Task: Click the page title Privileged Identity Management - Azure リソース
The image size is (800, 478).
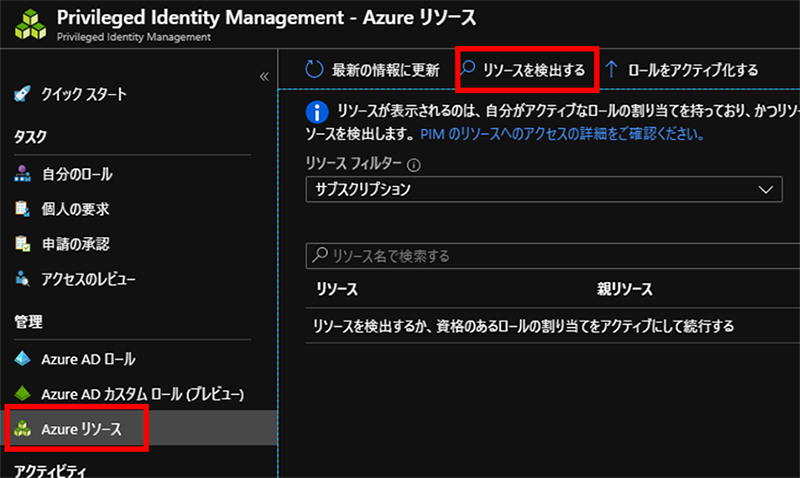Action: coord(266,17)
